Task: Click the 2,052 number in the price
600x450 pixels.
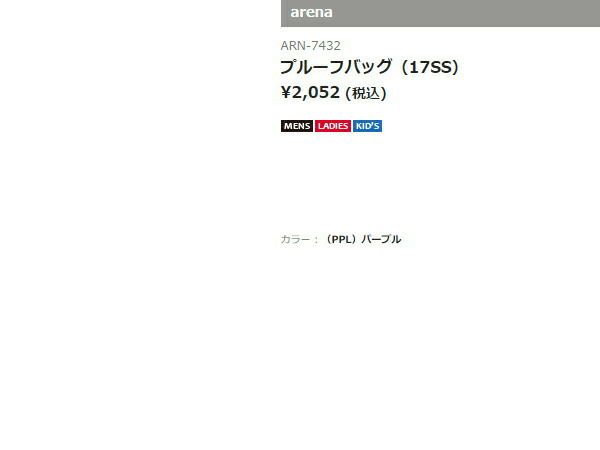Action: coord(316,92)
